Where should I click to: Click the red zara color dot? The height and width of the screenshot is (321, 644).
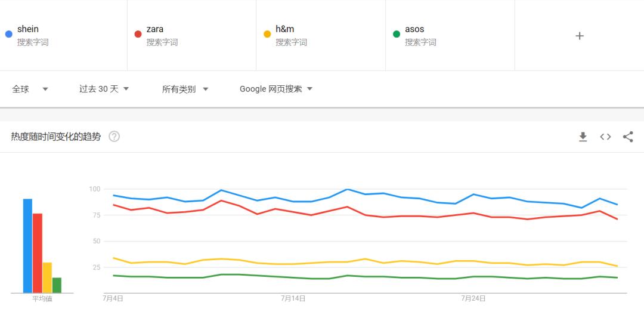(x=138, y=34)
